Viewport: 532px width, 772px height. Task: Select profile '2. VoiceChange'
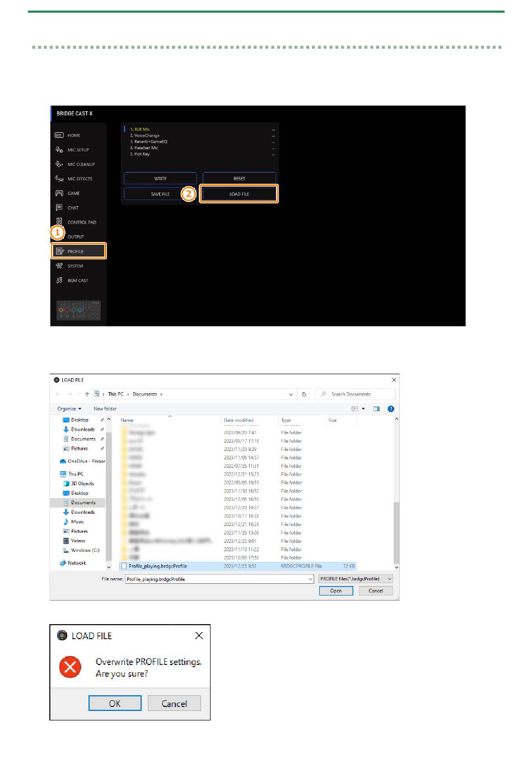200,136
